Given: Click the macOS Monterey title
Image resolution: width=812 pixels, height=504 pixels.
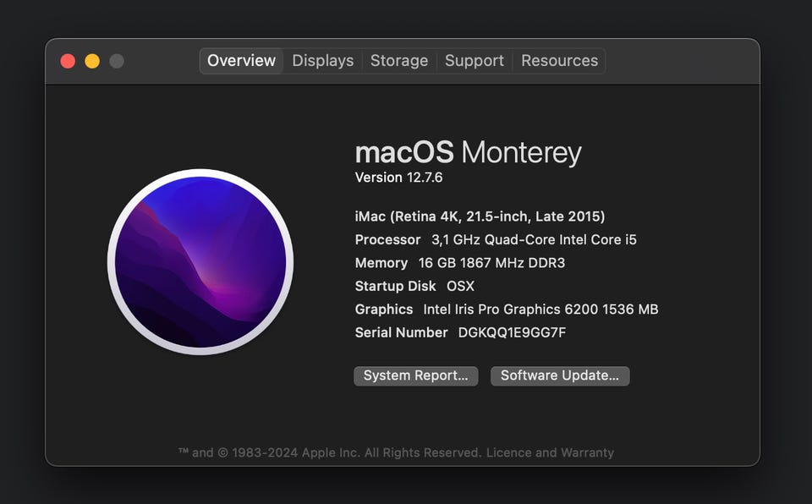Looking at the screenshot, I should (x=468, y=153).
